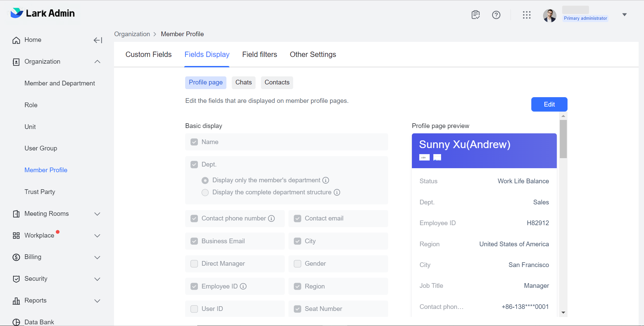Click the administrator profile avatar
Screen dimensions: 644x326
click(549, 15)
